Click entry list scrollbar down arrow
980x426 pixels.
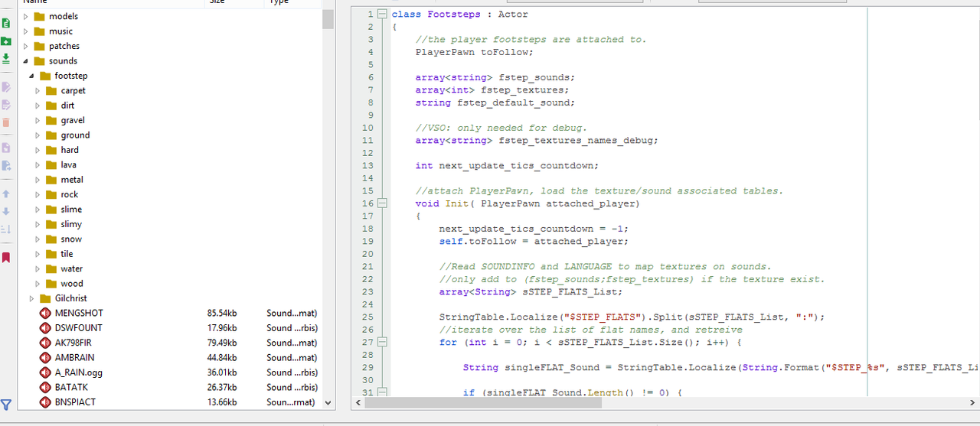click(x=328, y=402)
